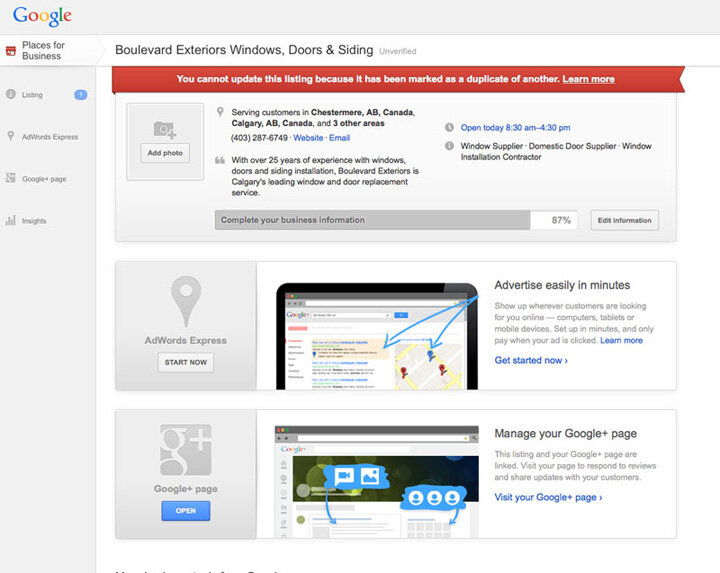
Task: Click the large Google+ logo tile
Action: [x=186, y=450]
